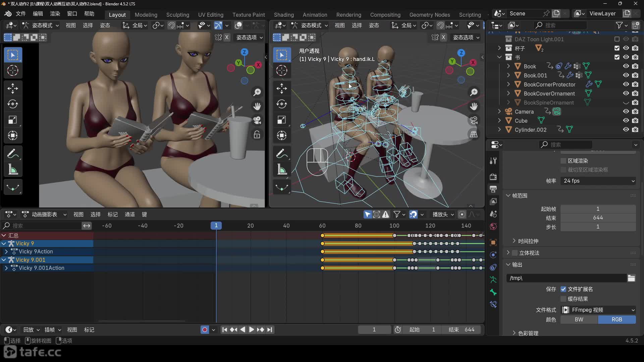Enable the 区域渲染 checkbox
Viewport: 644px width, 362px height.
(x=563, y=161)
